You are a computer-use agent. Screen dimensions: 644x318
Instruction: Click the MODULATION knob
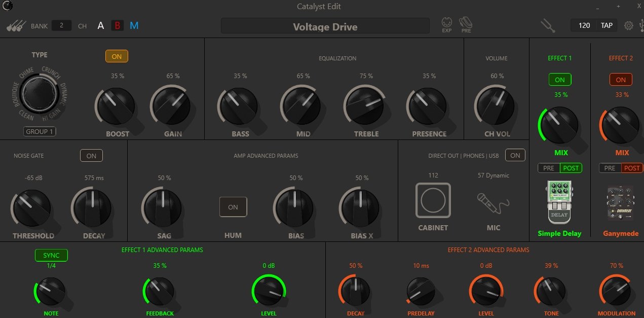point(616,291)
